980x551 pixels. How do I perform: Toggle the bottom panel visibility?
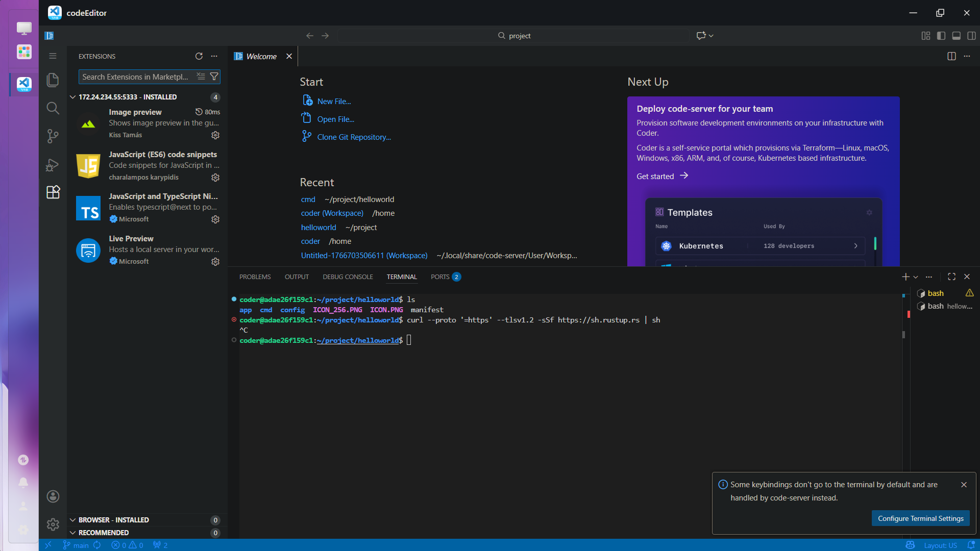point(957,36)
